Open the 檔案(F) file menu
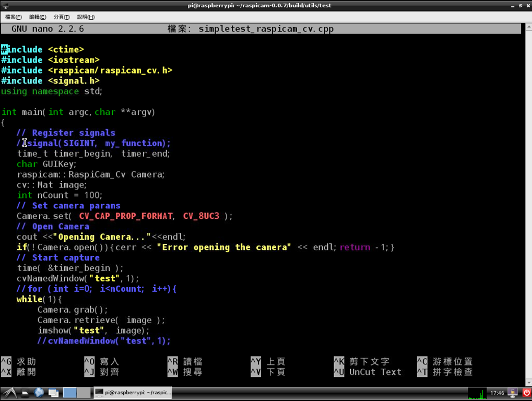Image resolution: width=532 pixels, height=401 pixels. (13, 17)
